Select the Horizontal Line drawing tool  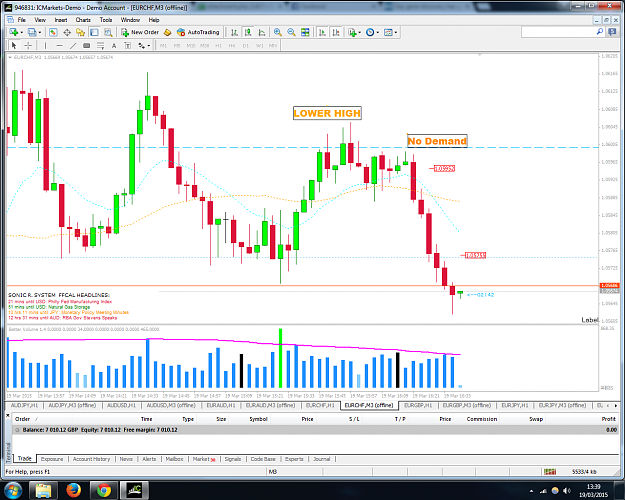point(59,45)
